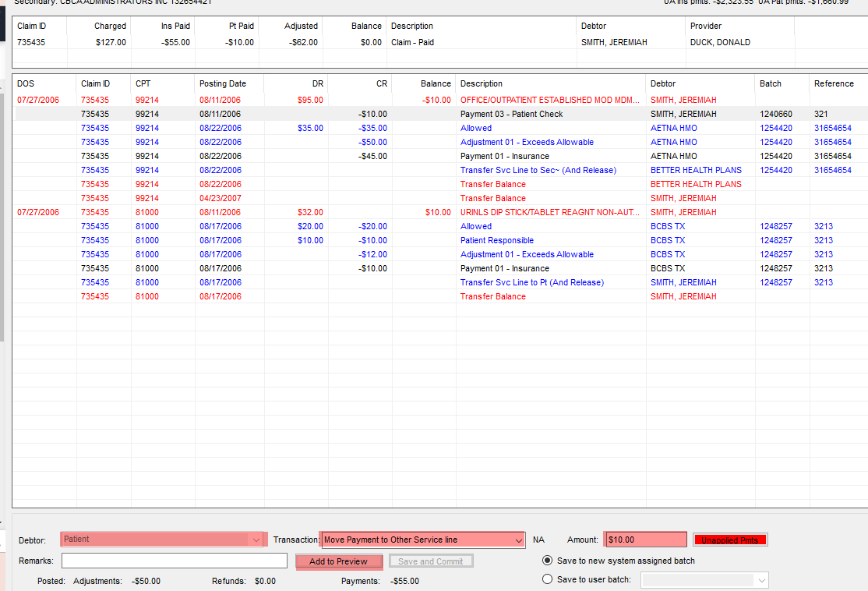Select the BCBS TX Allowed $20.00 row

pyautogui.click(x=440, y=226)
